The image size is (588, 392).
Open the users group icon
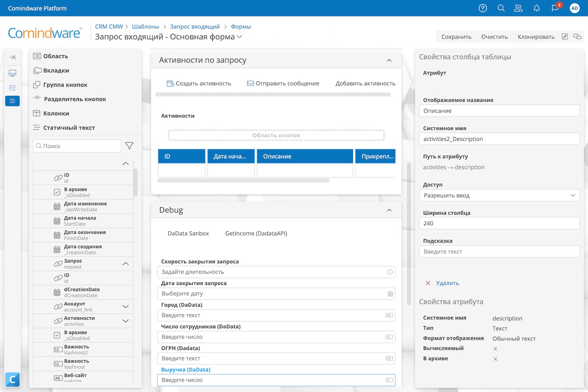(518, 8)
